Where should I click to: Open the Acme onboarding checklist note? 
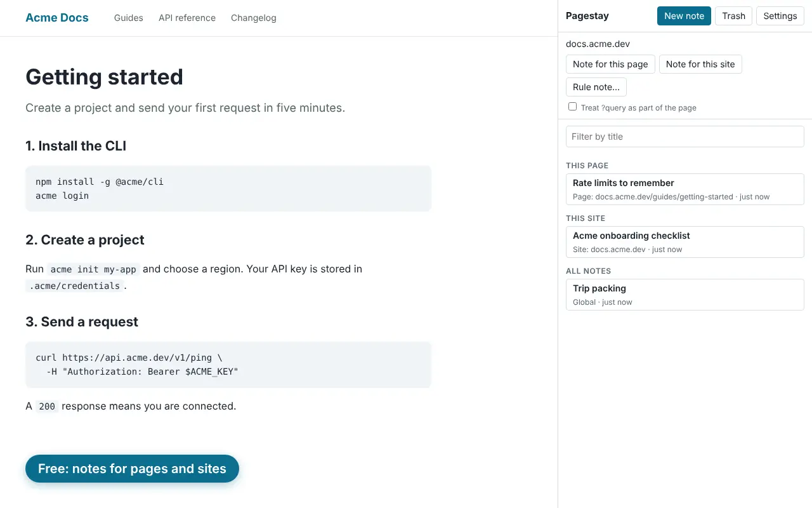tap(685, 242)
